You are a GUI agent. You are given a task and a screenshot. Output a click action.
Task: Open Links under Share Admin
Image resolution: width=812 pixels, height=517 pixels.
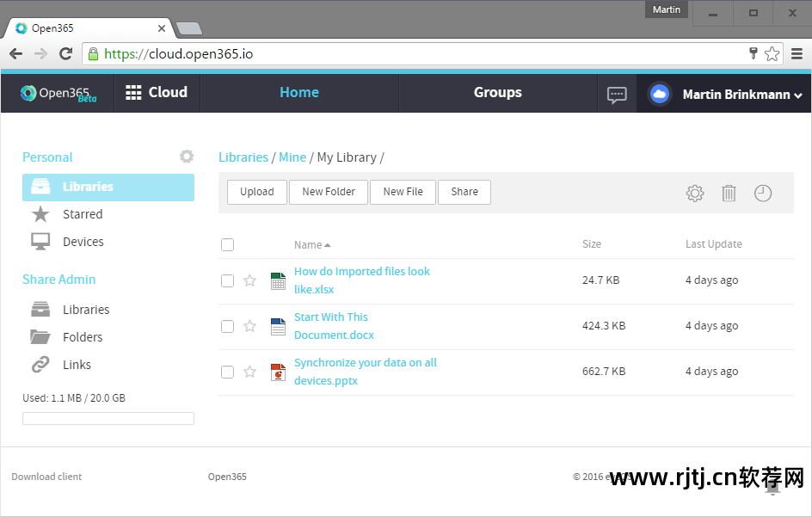click(x=77, y=365)
